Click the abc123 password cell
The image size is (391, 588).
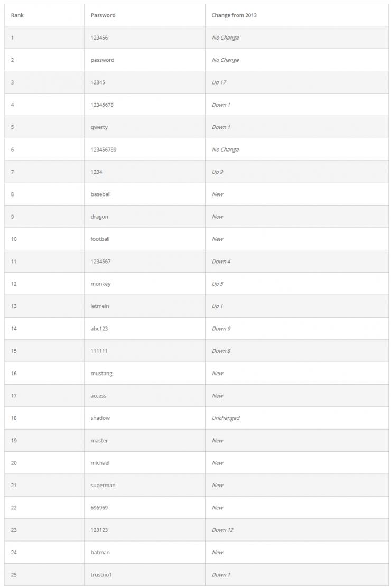coord(99,329)
